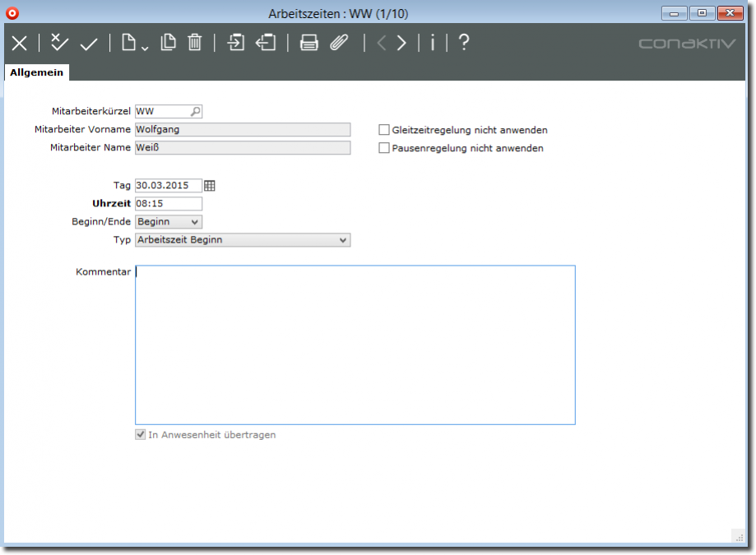Click the magnifier in Mitarbeiterkürzel field
The height and width of the screenshot is (555, 756).
[195, 111]
